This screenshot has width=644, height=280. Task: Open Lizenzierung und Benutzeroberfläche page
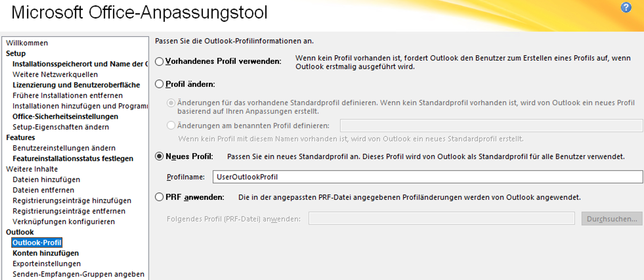click(76, 85)
